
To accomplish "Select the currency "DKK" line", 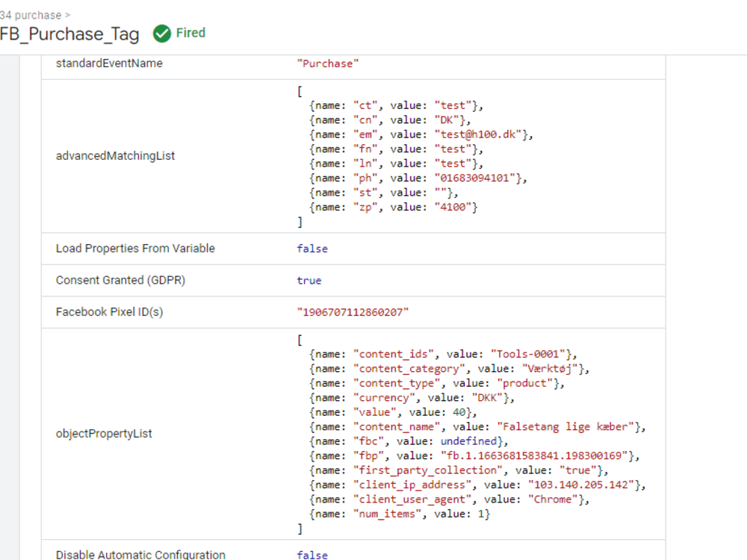I will [x=412, y=398].
